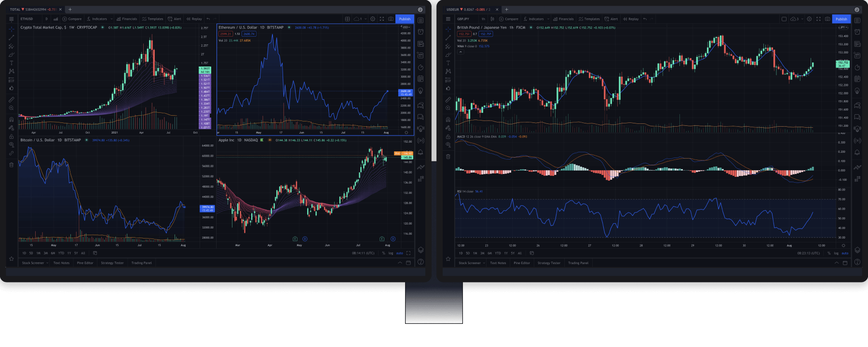Open the calendar panel icon in left monitor
The image size is (868, 347).
tap(420, 79)
